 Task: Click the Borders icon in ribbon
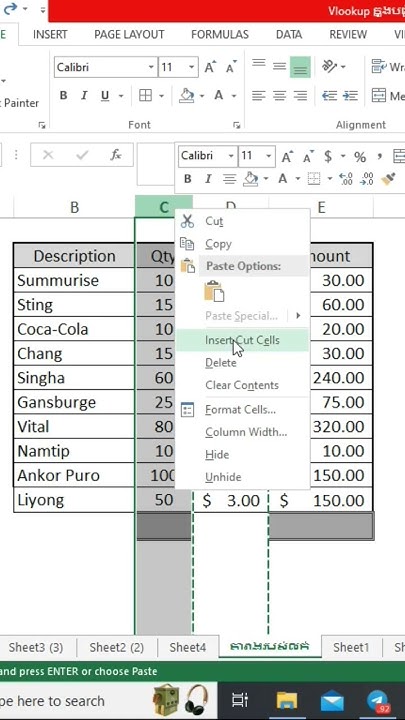click(x=146, y=96)
